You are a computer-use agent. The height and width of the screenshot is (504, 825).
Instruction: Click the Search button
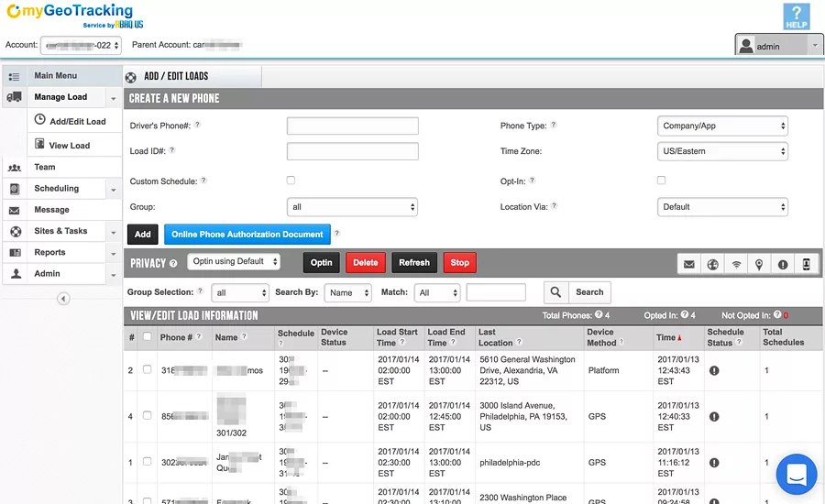point(589,292)
